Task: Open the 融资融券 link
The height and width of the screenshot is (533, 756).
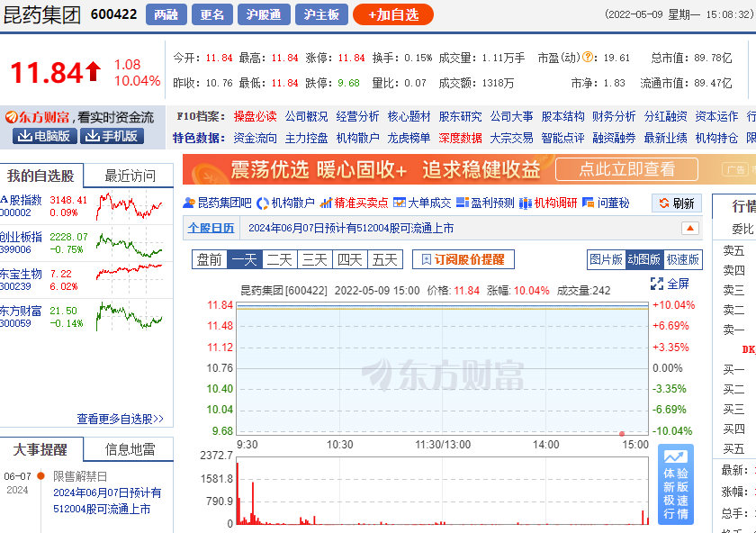Action: click(x=614, y=139)
